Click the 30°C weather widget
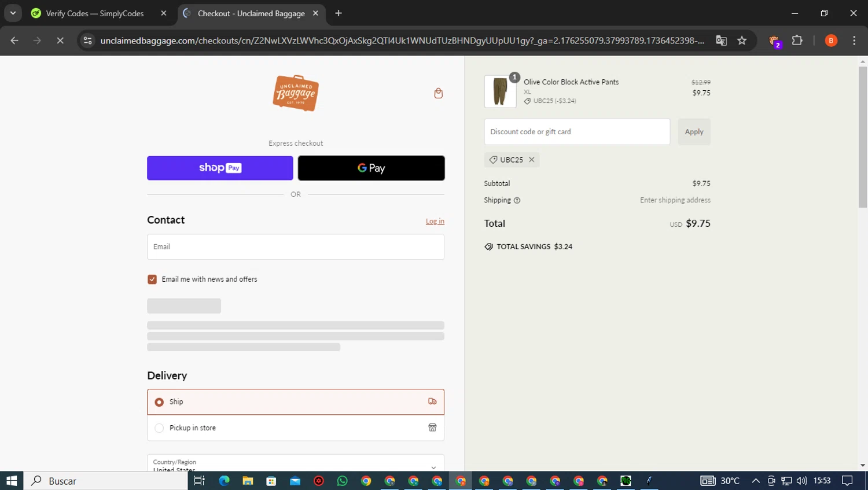868x490 pixels. click(x=720, y=481)
